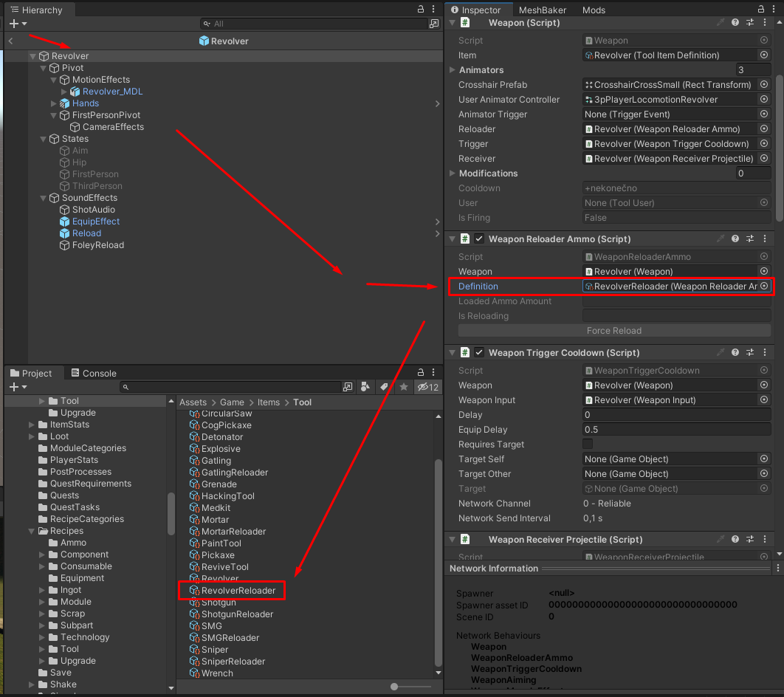Open Weapon Reloader Ammo help icon
Screen dimensions: 784x697
[735, 239]
